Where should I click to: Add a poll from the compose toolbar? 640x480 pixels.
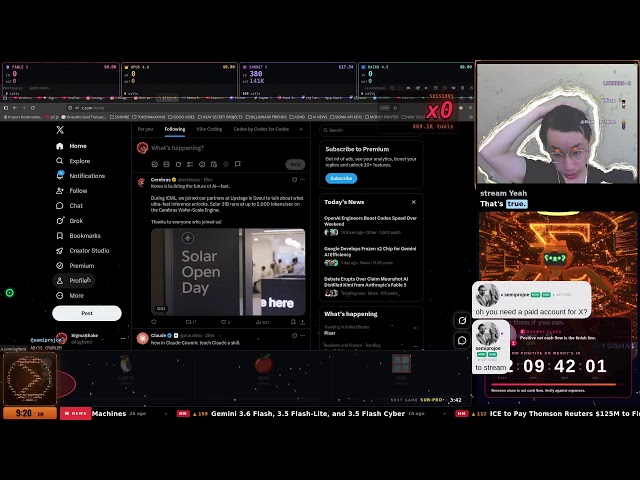pos(190,164)
